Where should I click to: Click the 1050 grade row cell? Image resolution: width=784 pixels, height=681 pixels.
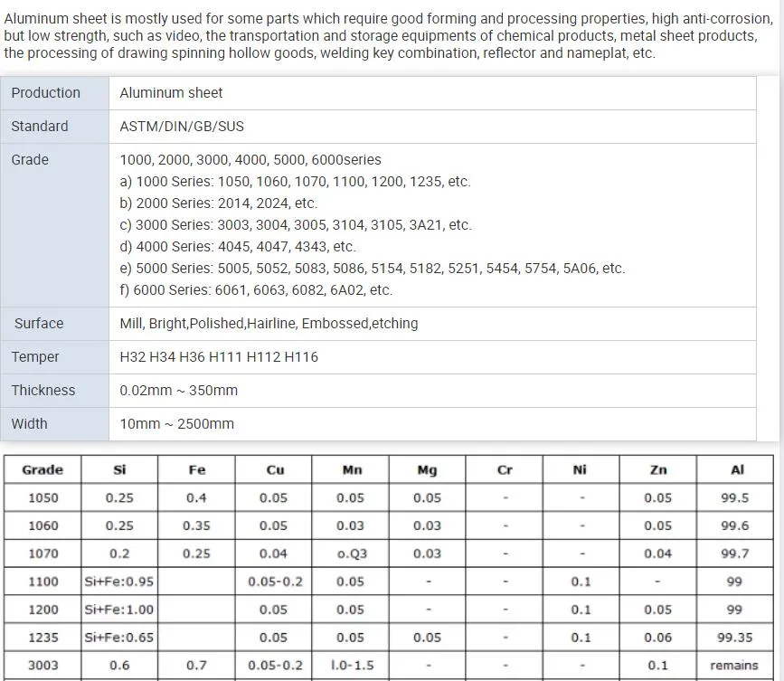tap(42, 497)
